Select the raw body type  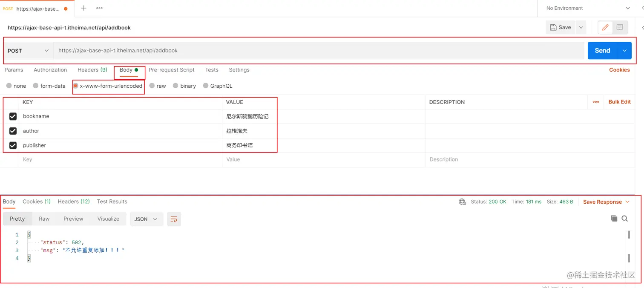158,86
